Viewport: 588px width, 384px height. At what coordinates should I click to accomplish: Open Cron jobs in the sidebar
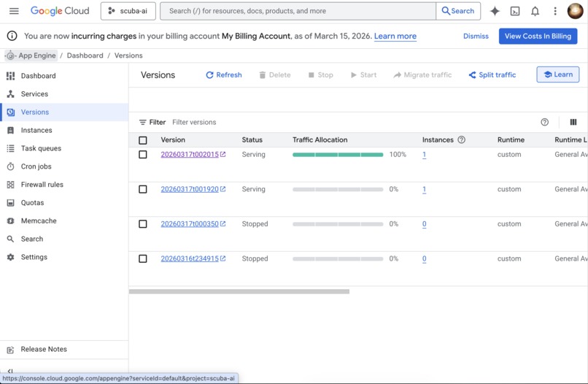point(64,166)
